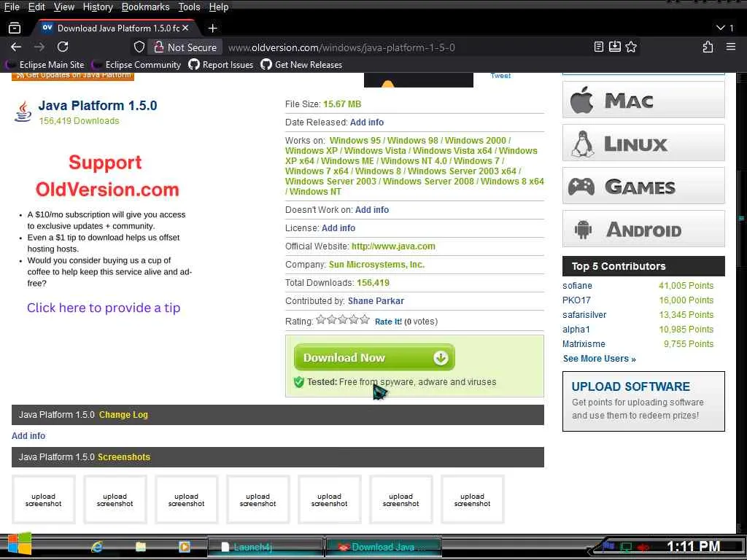The width and height of the screenshot is (747, 560).
Task: Open contributor Shane Parkar's profile
Action: [376, 301]
